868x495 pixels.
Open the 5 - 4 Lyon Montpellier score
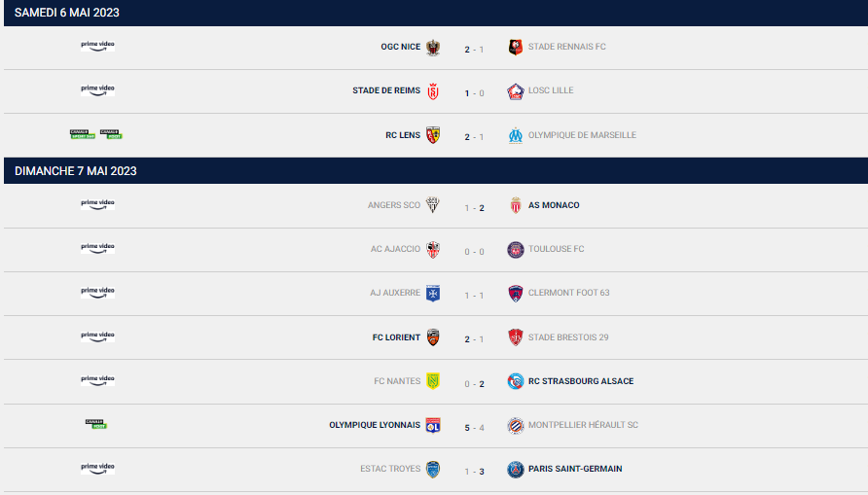pos(474,425)
